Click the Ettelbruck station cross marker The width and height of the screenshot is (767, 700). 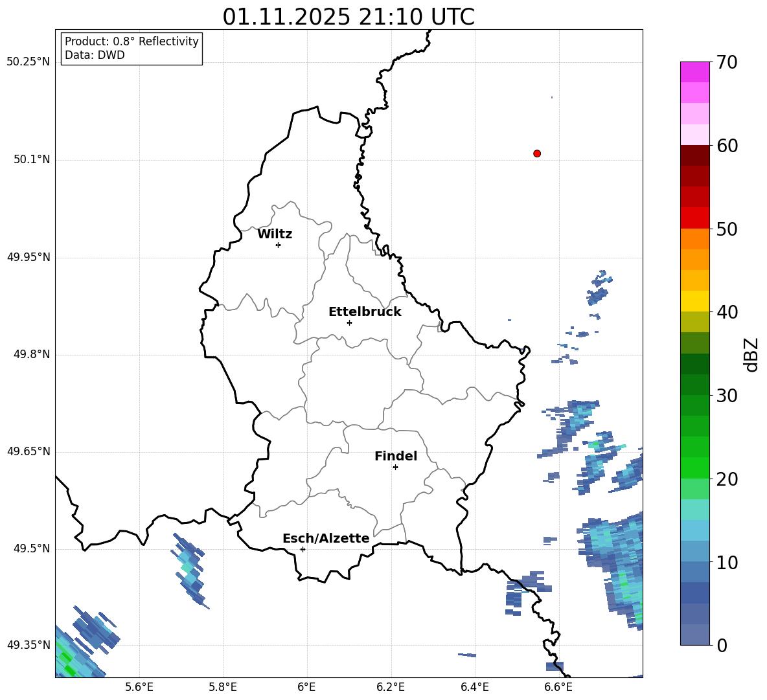pos(349,322)
